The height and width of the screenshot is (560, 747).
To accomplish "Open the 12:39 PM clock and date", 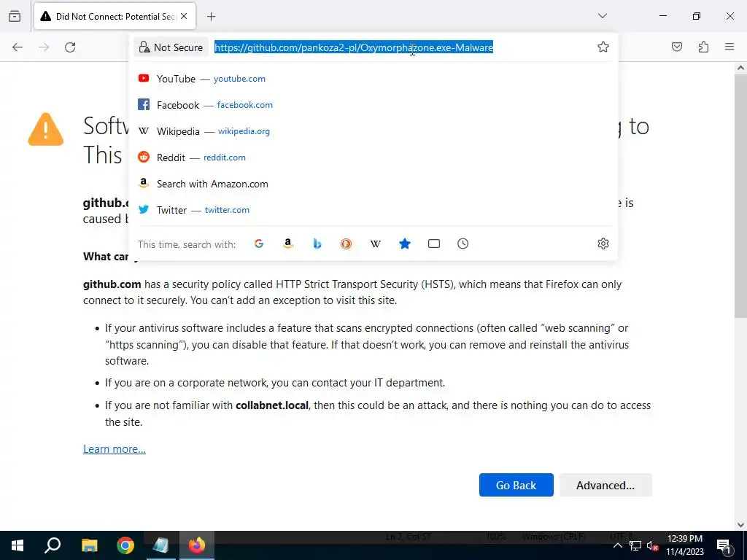I will click(684, 545).
